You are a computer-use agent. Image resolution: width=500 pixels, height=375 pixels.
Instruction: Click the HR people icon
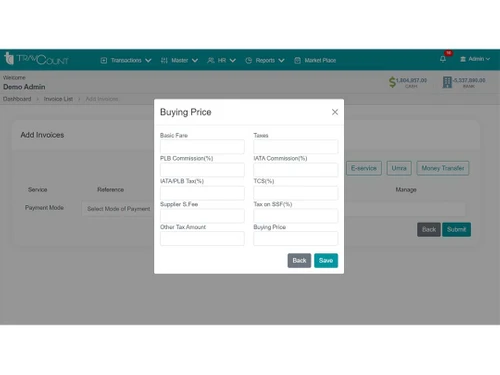pyautogui.click(x=211, y=60)
